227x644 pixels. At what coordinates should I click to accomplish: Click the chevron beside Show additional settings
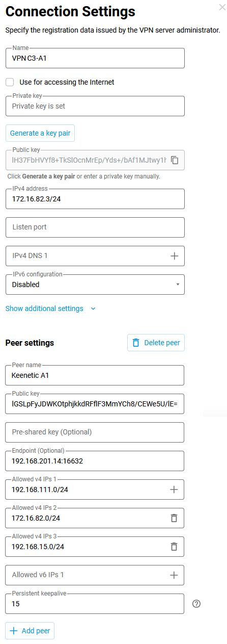(x=93, y=308)
